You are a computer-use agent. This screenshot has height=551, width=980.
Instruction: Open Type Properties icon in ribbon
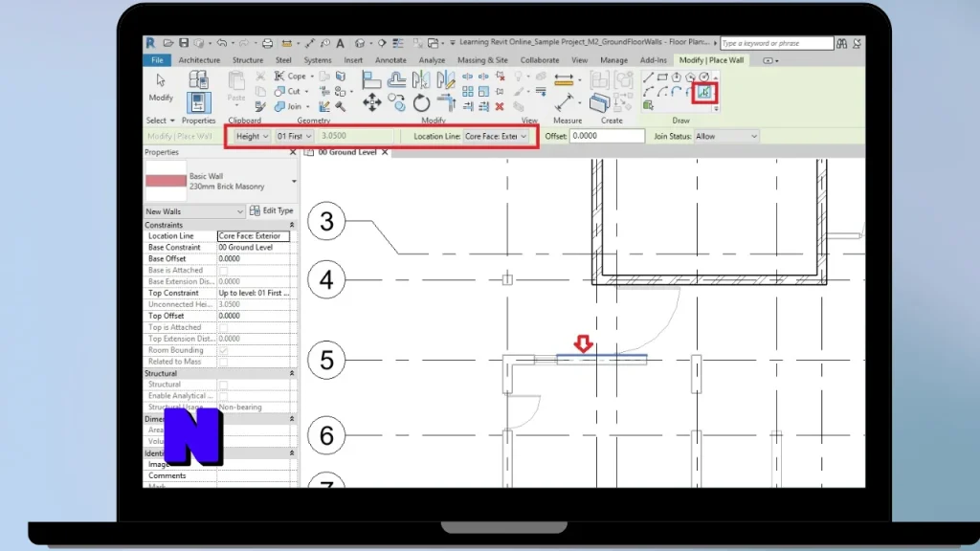(x=199, y=78)
